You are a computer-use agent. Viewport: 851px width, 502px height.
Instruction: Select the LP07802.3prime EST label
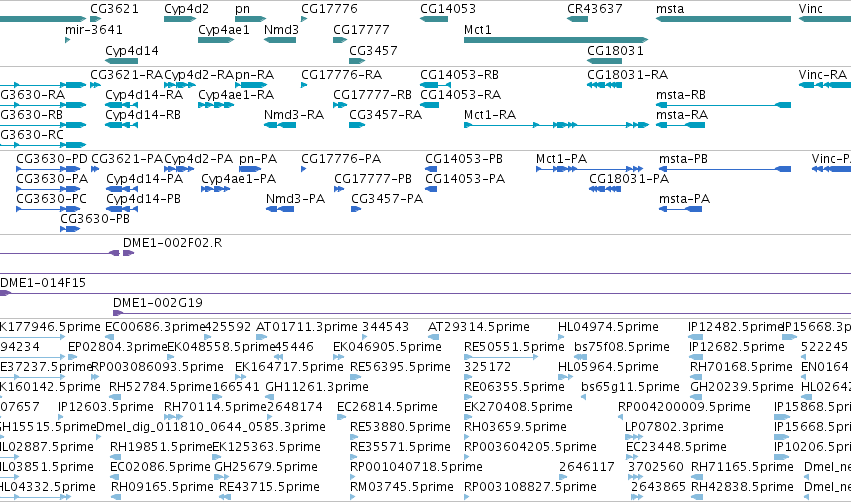pos(674,427)
